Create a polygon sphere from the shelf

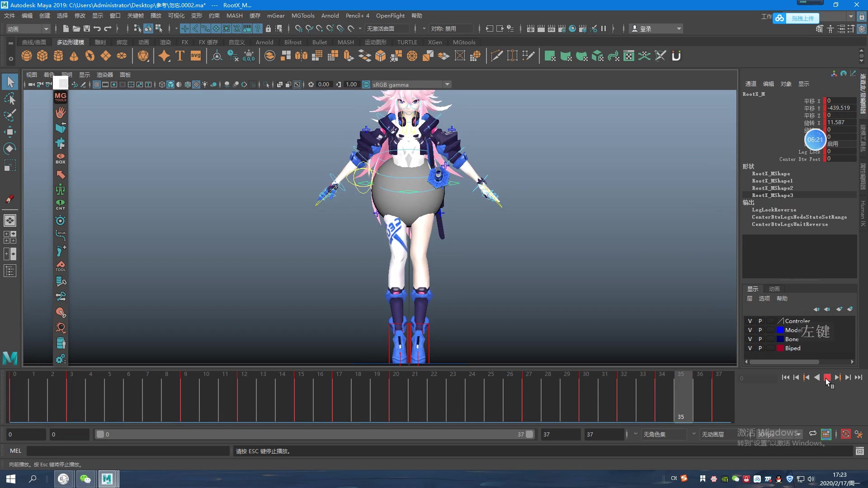point(27,56)
